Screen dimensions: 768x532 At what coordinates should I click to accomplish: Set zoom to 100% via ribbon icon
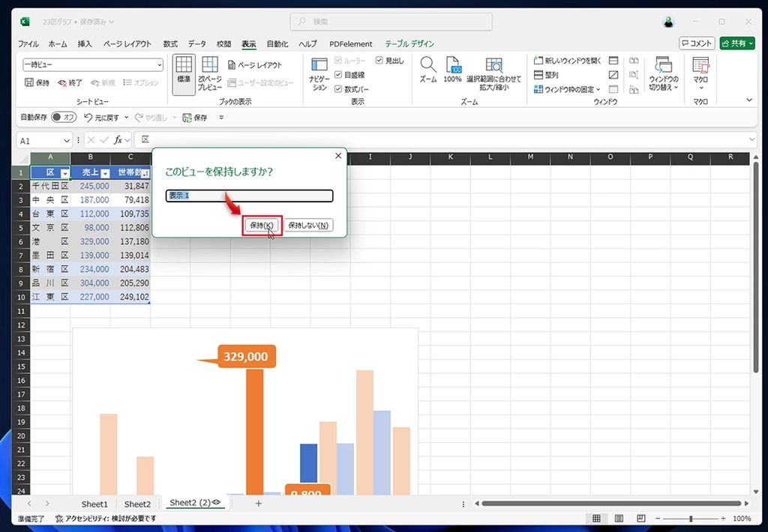coord(452,70)
